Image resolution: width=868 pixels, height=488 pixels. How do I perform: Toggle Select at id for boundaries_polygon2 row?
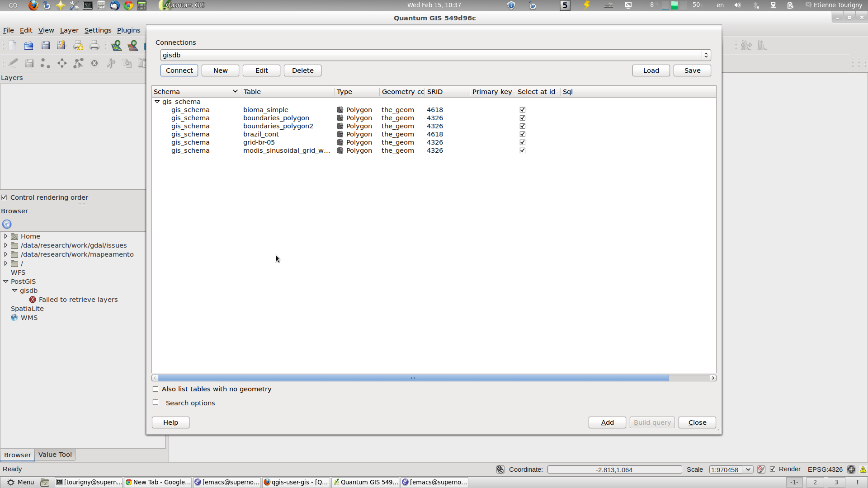click(523, 126)
